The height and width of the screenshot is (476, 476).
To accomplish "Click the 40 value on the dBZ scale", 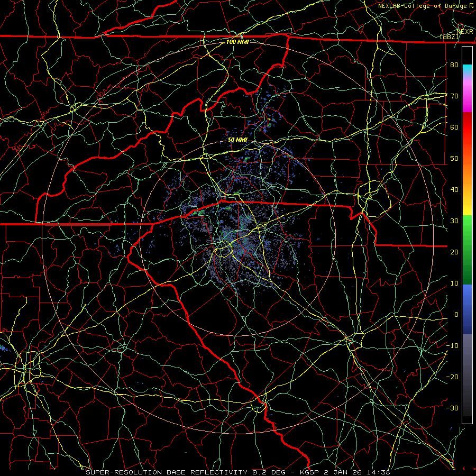I will (x=454, y=190).
